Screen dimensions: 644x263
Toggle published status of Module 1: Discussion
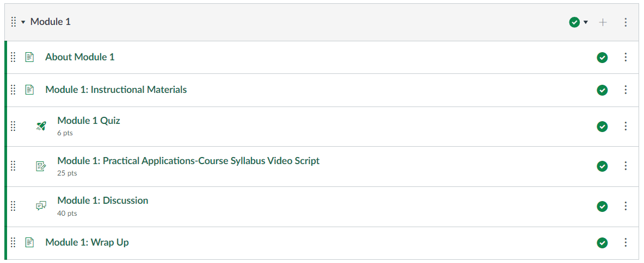tap(602, 206)
